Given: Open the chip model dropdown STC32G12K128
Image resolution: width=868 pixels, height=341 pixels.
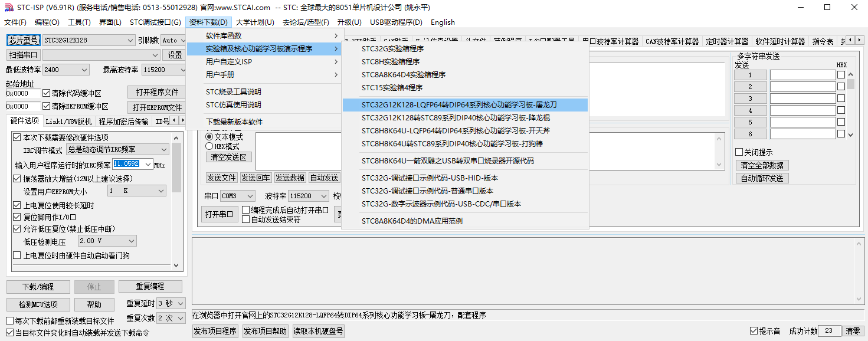Looking at the screenshot, I should (89, 40).
